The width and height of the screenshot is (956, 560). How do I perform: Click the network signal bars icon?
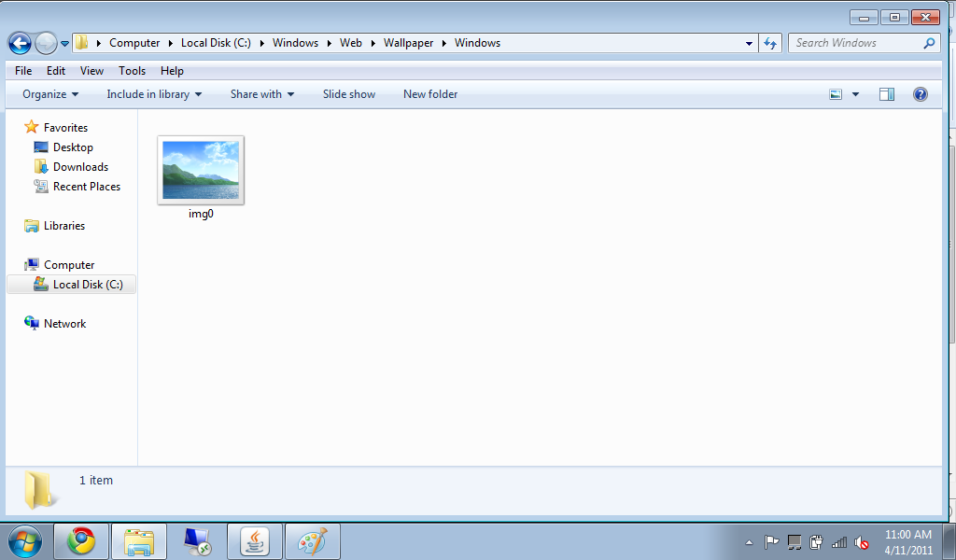pyautogui.click(x=839, y=541)
